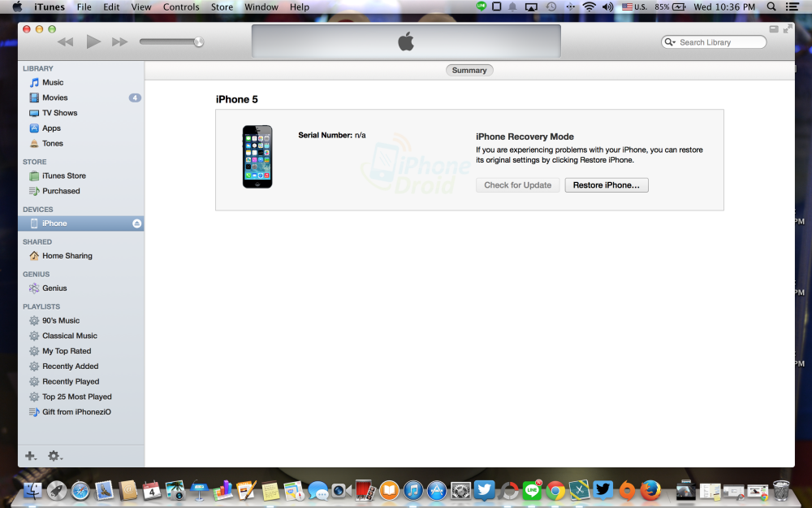Image resolution: width=812 pixels, height=508 pixels.
Task: Expand search options magnifier dropdown
Action: [x=670, y=42]
